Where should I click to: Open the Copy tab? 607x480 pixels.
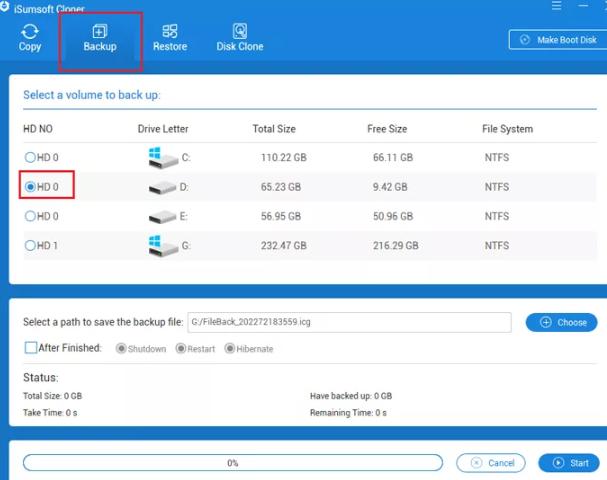pos(30,38)
